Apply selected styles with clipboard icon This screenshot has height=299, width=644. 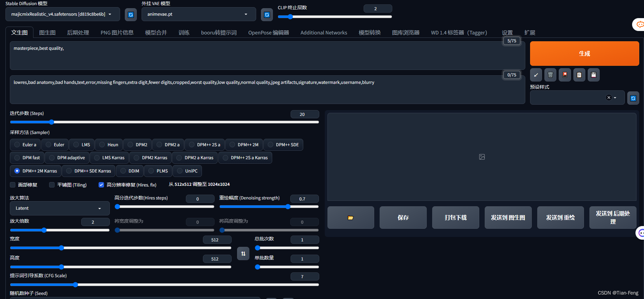coord(579,75)
